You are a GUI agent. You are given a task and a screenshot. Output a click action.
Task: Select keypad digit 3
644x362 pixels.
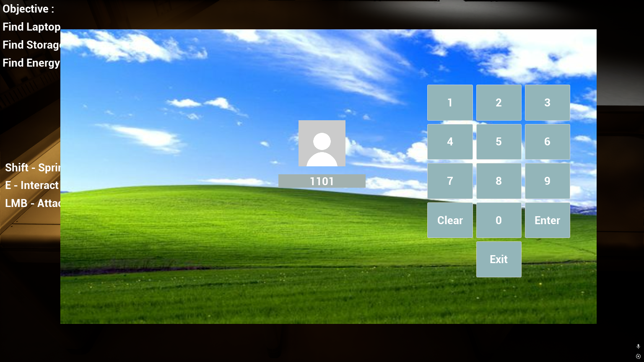(548, 103)
